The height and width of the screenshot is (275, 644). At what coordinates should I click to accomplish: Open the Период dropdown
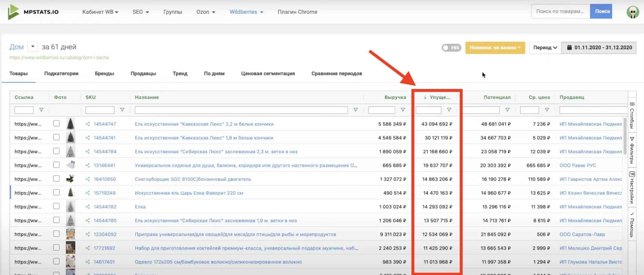pyautogui.click(x=545, y=48)
